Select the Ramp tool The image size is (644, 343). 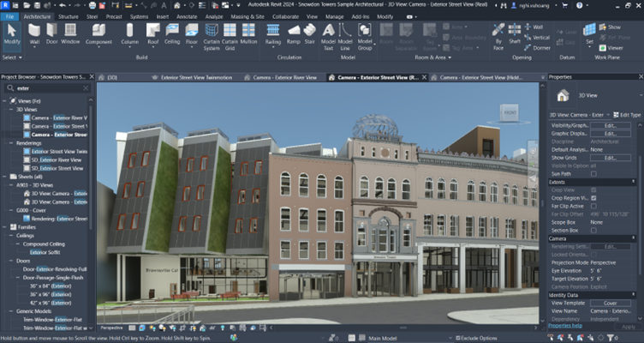294,33
